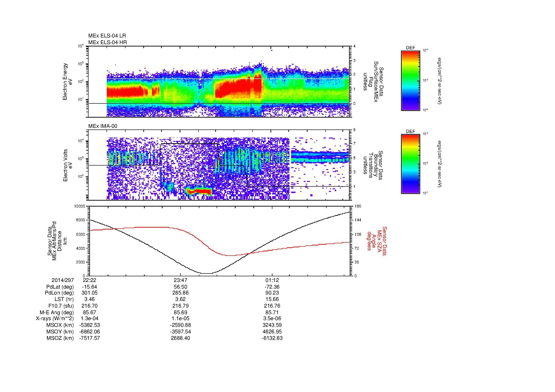555x392 pixels.
Task: Click the red hot spot in the IMA spectrogram
Action: (x=200, y=191)
